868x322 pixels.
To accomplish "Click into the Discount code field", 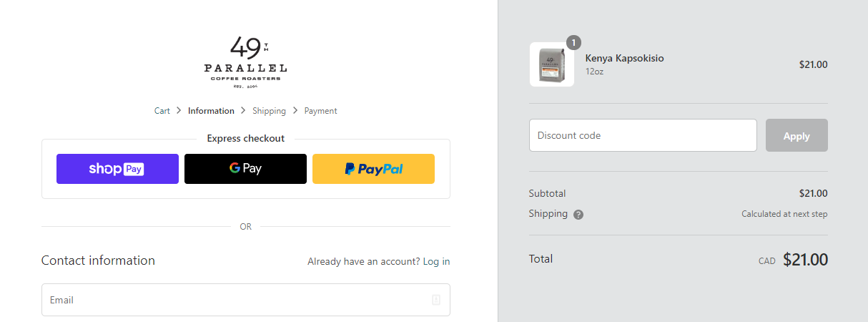I will click(x=642, y=135).
